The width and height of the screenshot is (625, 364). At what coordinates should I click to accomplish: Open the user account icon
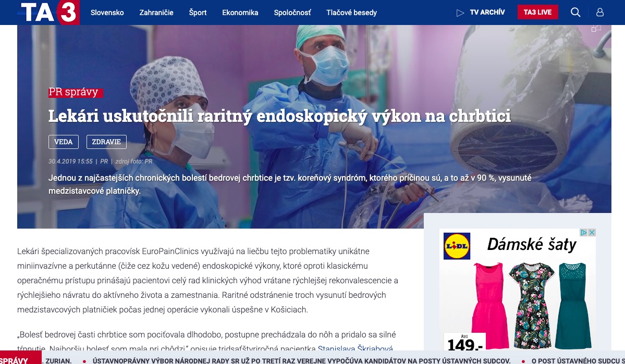pos(600,12)
